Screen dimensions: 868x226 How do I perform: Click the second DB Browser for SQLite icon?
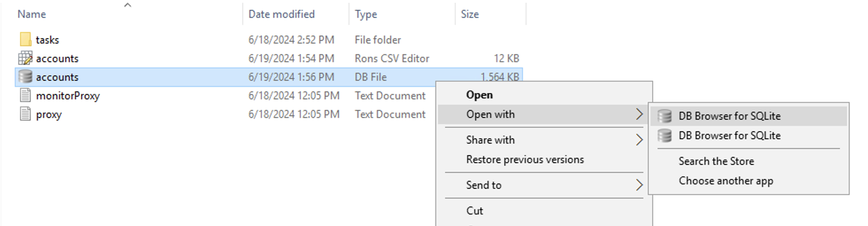[664, 136]
